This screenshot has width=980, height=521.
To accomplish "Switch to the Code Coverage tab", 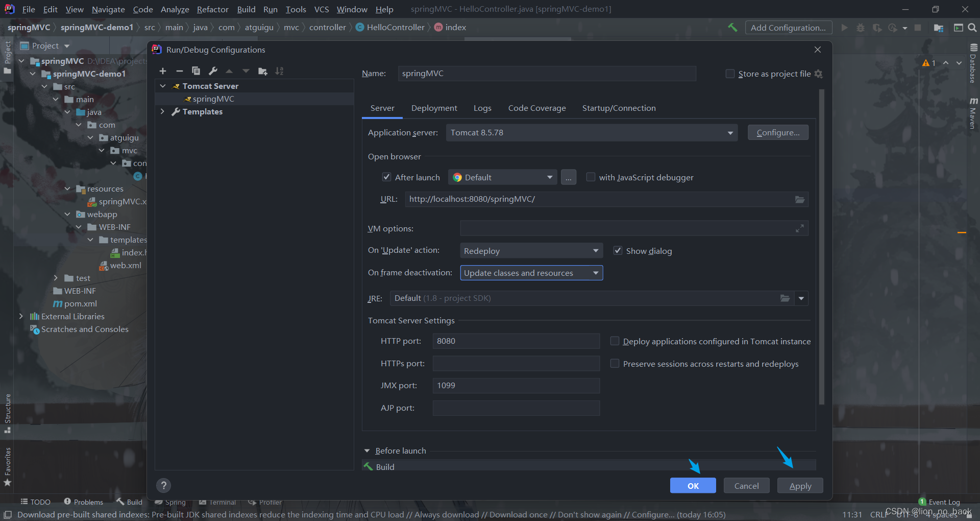I will (x=537, y=108).
